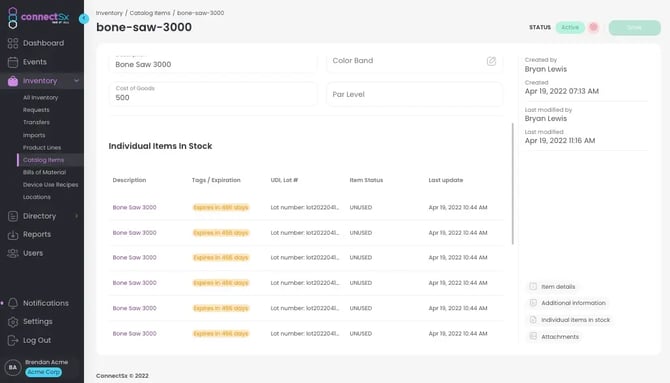This screenshot has width=670, height=383.
Task: Click the Settings gear icon
Action: click(x=13, y=322)
